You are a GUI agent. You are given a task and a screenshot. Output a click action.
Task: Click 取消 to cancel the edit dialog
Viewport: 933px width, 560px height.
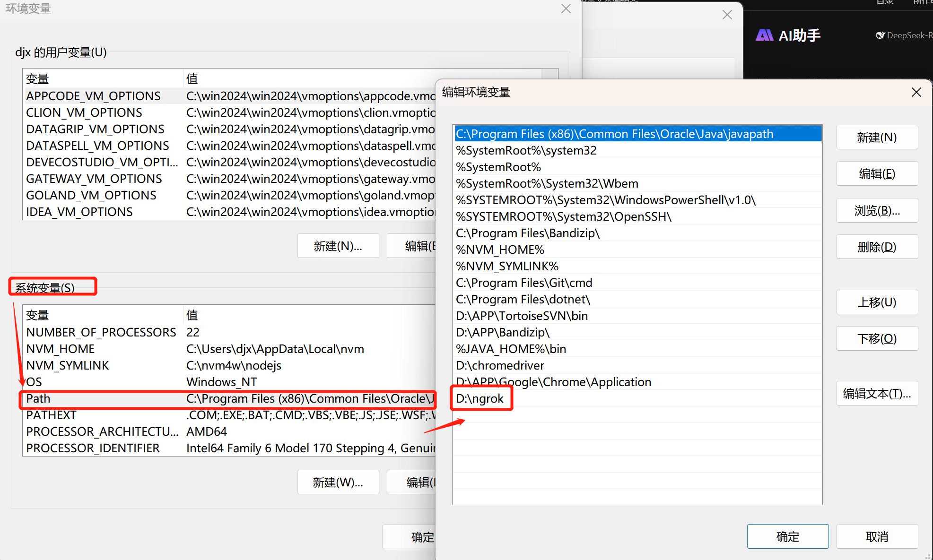click(x=877, y=536)
